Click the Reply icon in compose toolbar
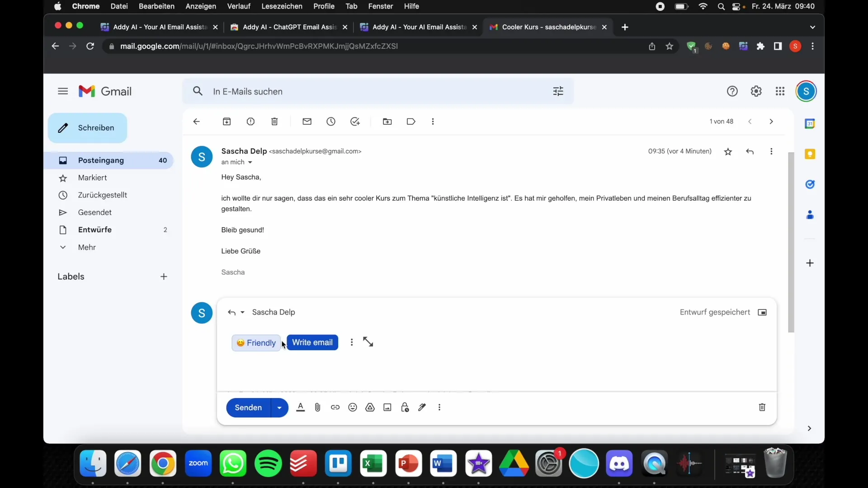 coord(231,312)
